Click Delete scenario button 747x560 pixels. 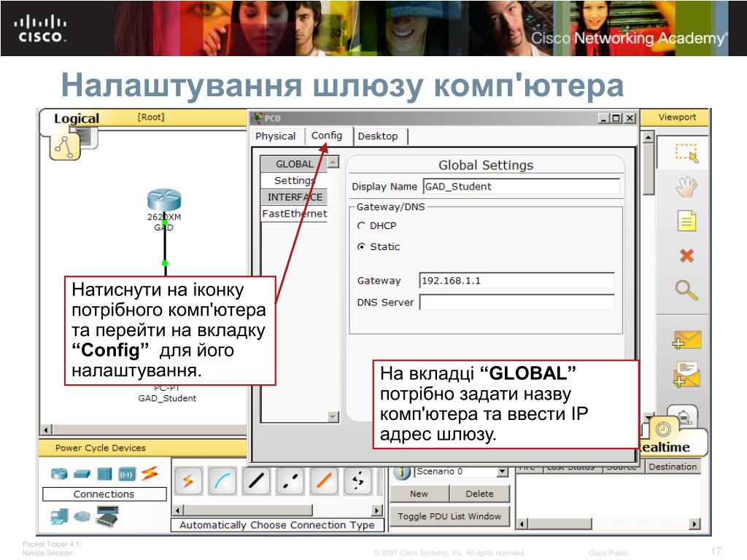(480, 494)
